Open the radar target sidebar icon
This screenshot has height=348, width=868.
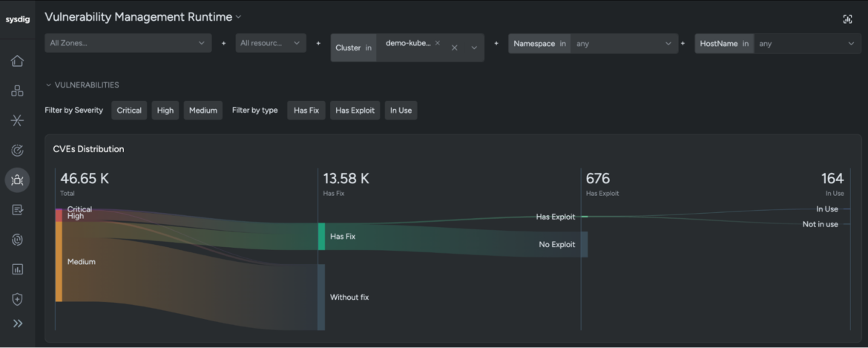tap(17, 151)
